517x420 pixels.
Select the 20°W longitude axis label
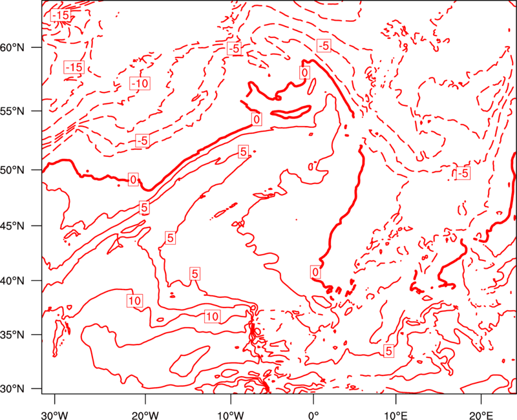coord(145,415)
